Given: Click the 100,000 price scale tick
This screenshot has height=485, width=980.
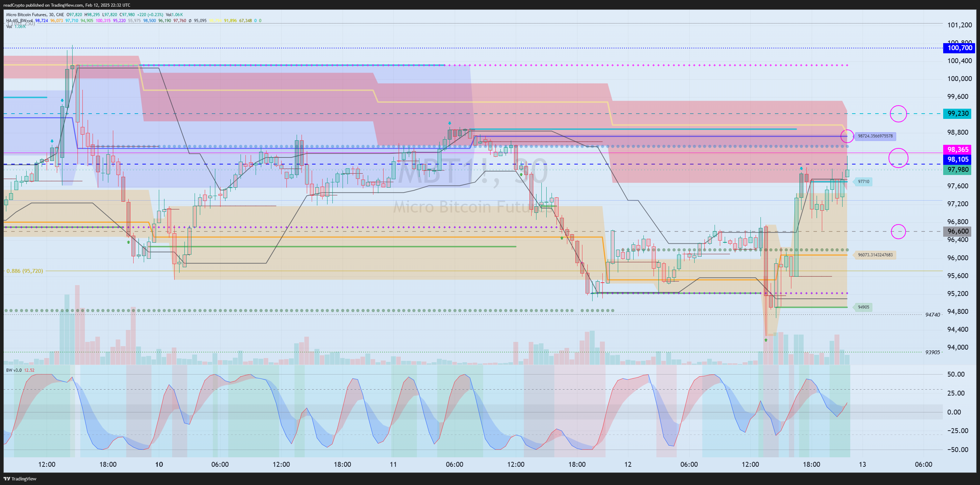Looking at the screenshot, I should [x=959, y=79].
